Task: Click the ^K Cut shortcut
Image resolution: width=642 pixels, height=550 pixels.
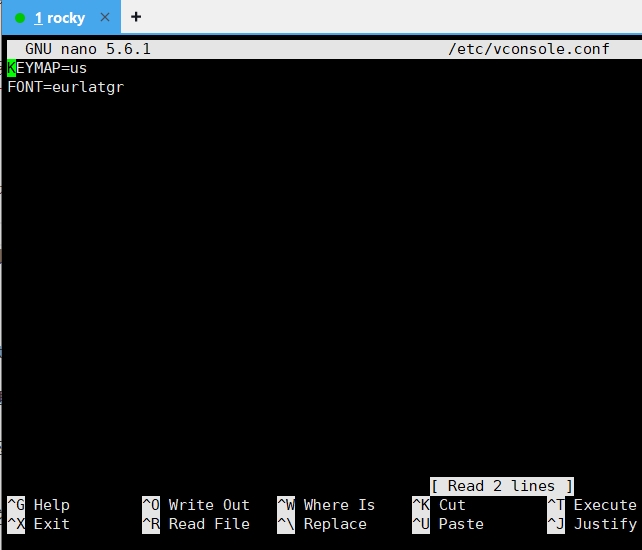Action: point(439,505)
